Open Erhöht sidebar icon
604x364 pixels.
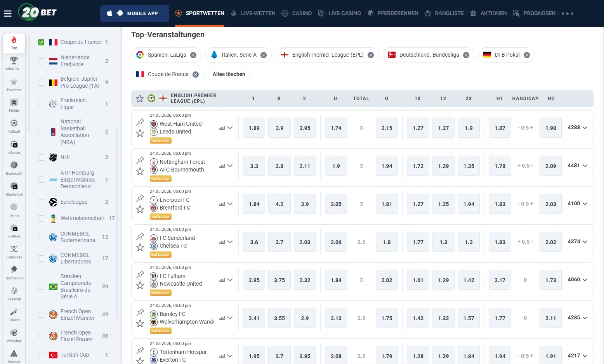(14, 106)
